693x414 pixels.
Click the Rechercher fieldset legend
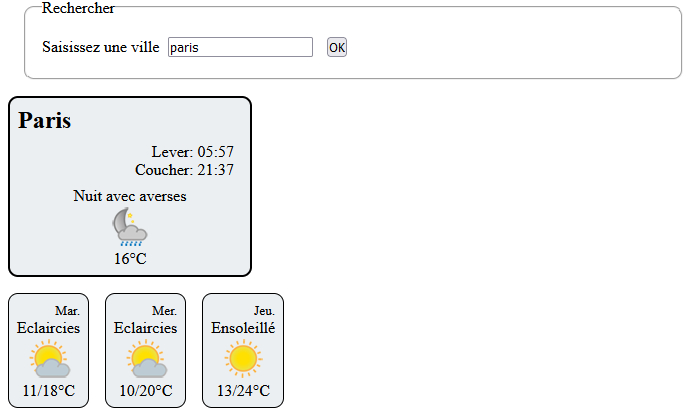pos(78,8)
